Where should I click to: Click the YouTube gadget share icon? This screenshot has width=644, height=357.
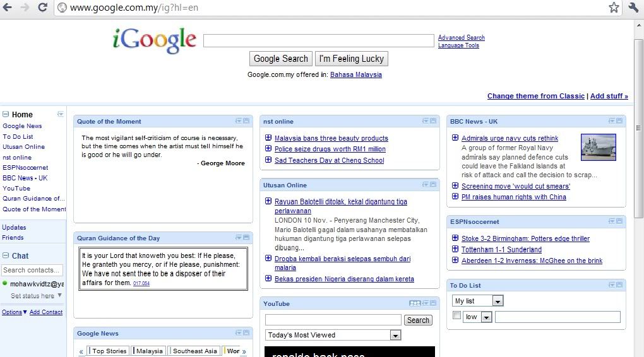coord(415,303)
